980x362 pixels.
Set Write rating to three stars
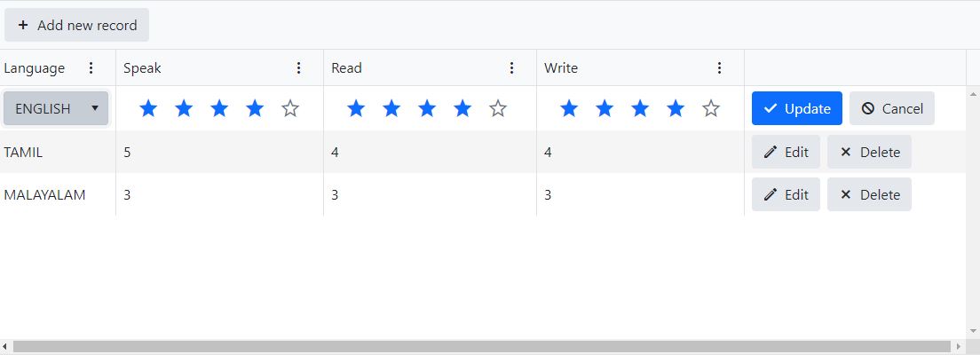point(640,108)
